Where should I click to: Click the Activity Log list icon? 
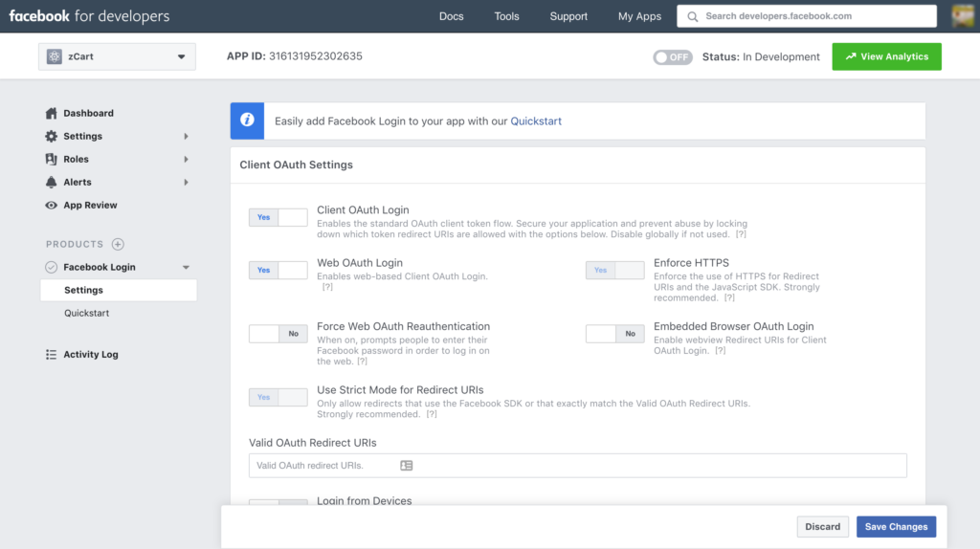point(52,354)
